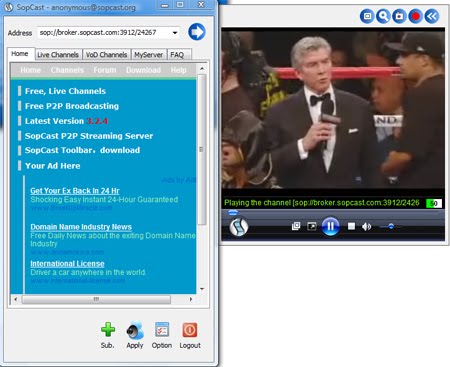Click the green plus Sub. icon
450x367 pixels.
coord(108,329)
